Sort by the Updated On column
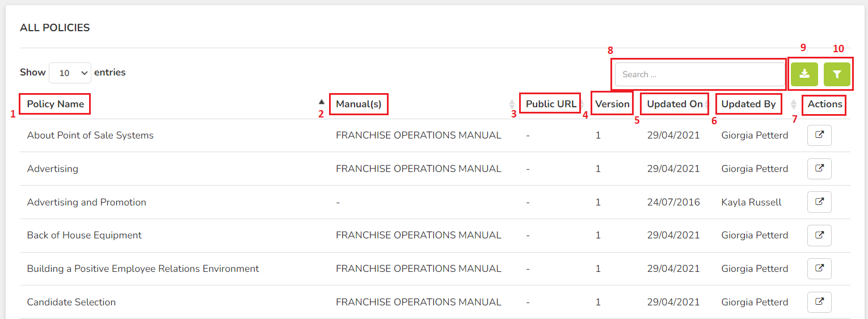Viewport: 868px width, 319px height. coord(675,104)
